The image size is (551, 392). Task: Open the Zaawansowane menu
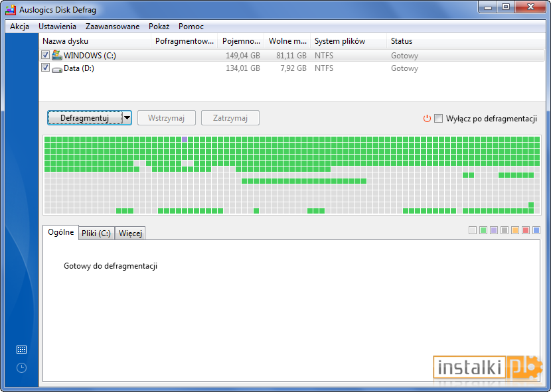tap(112, 27)
